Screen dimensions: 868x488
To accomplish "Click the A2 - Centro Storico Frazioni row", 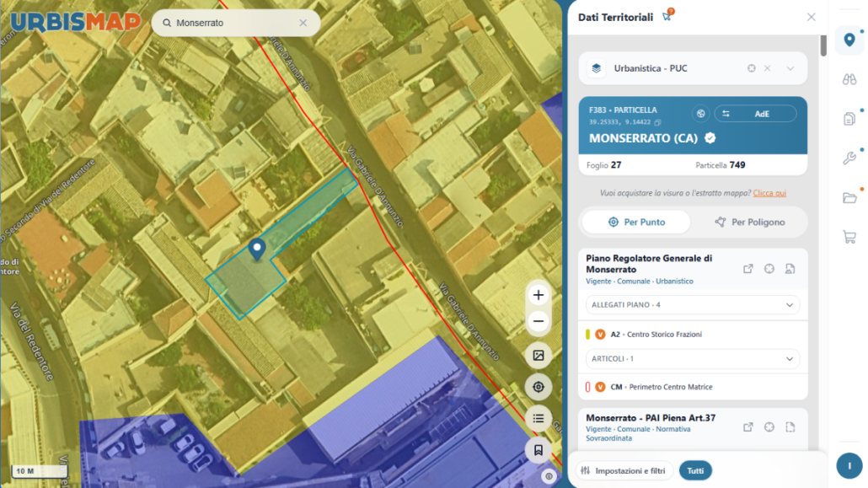I will [693, 335].
